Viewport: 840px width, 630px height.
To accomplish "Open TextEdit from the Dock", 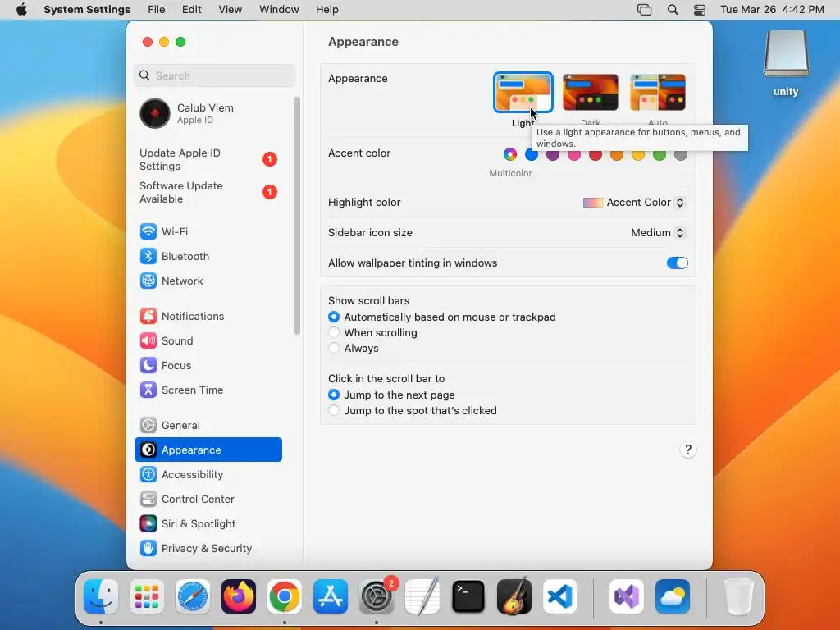I will (422, 596).
